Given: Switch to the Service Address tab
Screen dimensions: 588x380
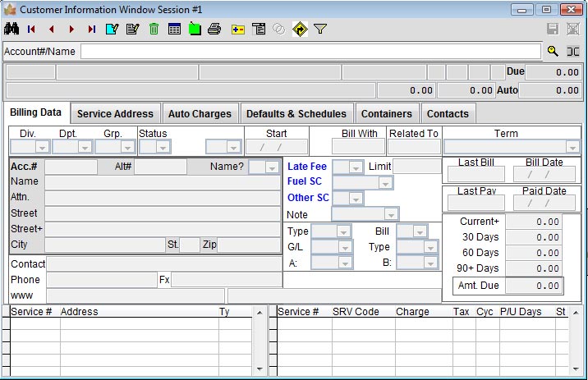Looking at the screenshot, I should pos(115,114).
